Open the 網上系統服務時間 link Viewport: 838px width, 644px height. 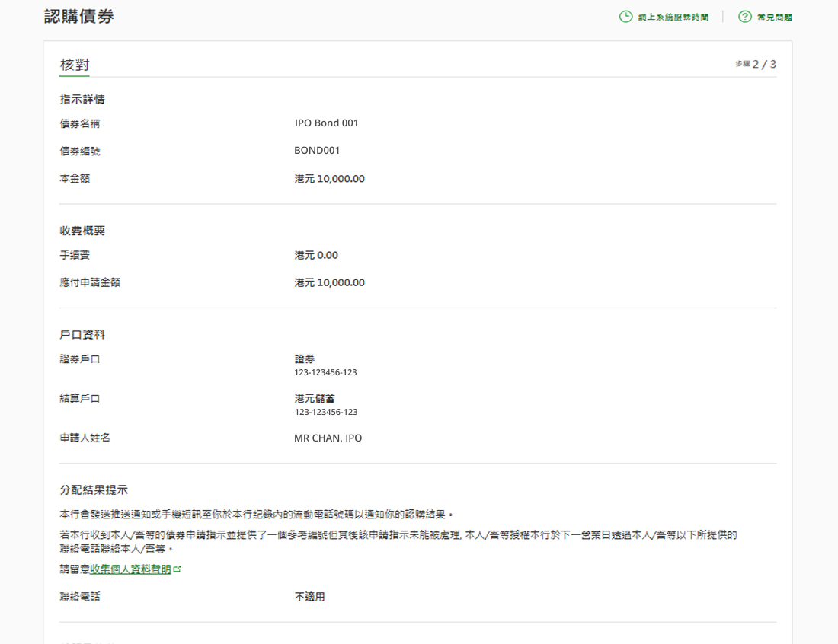[x=673, y=18]
